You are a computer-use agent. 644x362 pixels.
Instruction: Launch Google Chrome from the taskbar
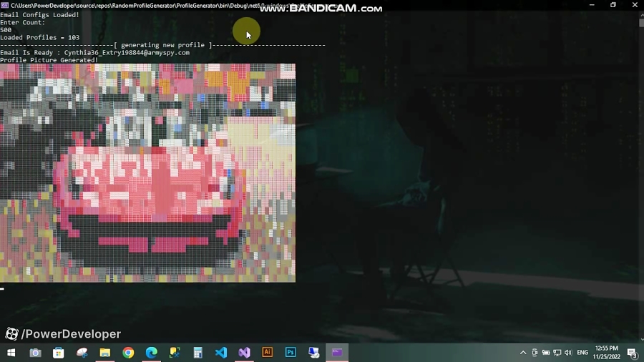[x=128, y=353]
